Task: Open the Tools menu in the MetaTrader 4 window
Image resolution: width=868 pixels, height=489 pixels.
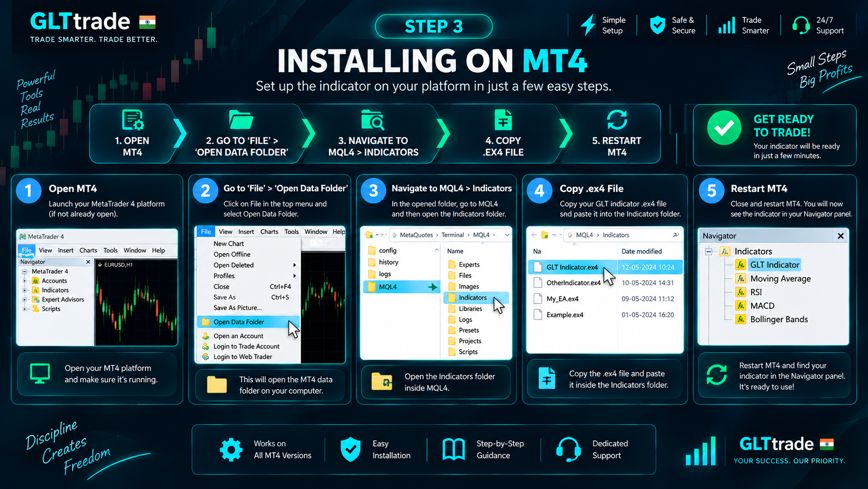Action: (x=111, y=250)
